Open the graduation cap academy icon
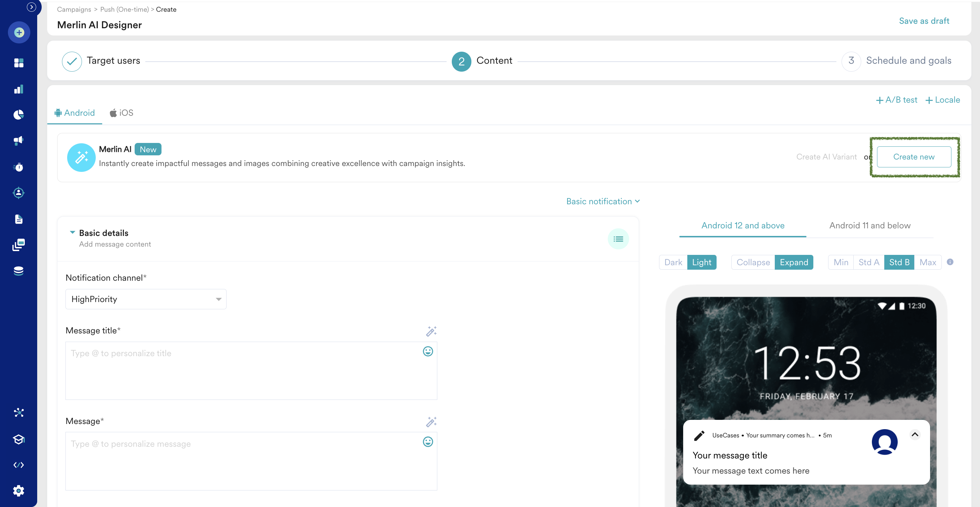Viewport: 980px width, 507px height. (19, 439)
